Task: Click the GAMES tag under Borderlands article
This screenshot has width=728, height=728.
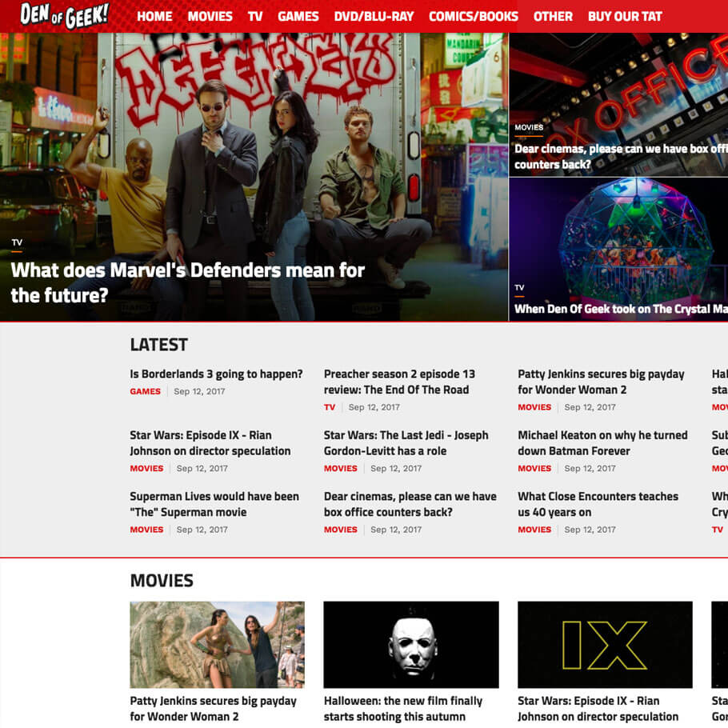Action: 146,392
